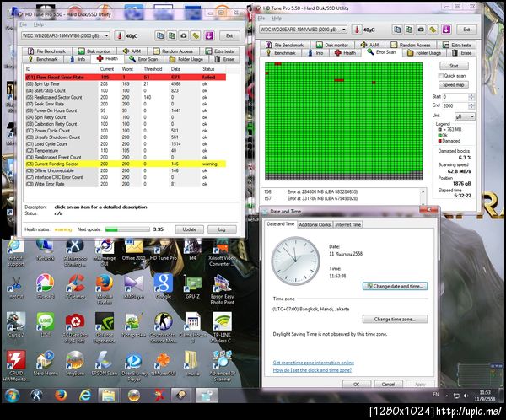
Task: Click the End value spinner arrows
Action: tap(471, 106)
